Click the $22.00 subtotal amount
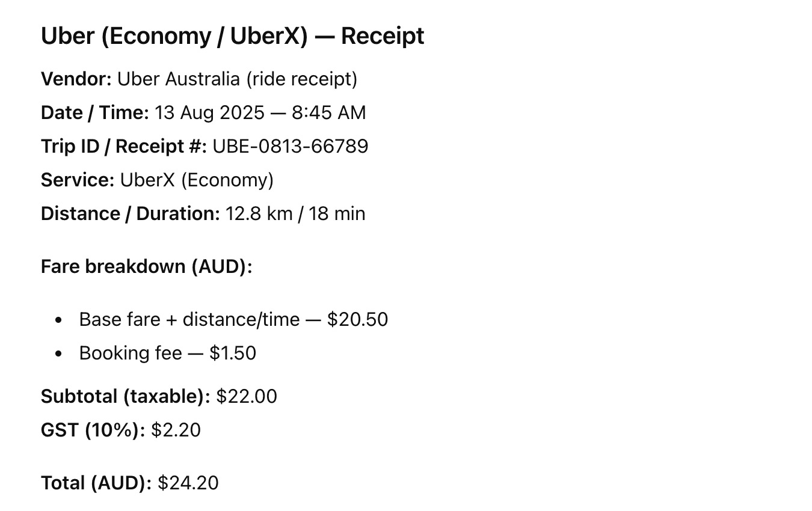Screen dimensions: 812x511 click(x=247, y=396)
